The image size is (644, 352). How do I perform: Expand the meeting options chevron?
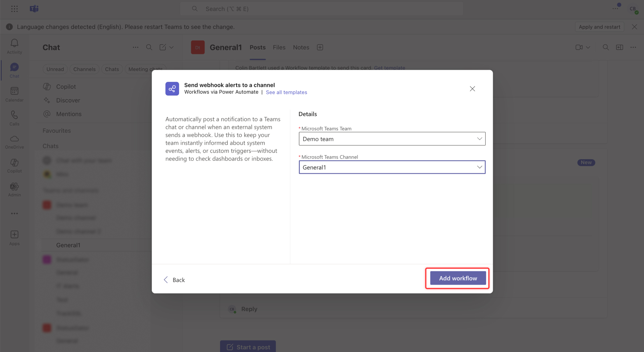588,47
